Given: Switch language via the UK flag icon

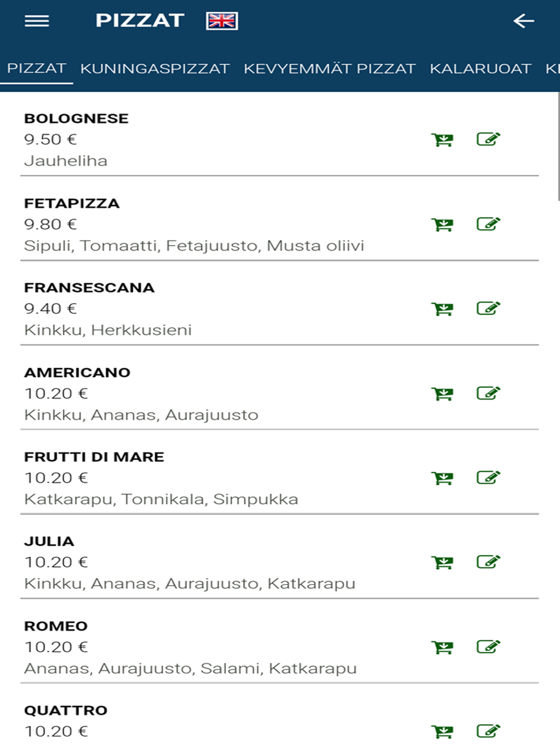Looking at the screenshot, I should [x=222, y=21].
